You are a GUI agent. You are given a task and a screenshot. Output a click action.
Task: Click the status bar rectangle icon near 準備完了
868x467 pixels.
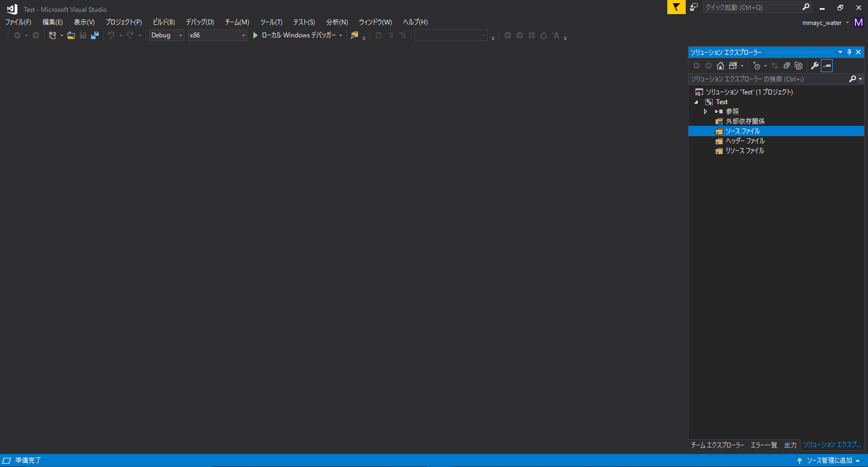[x=7, y=460]
